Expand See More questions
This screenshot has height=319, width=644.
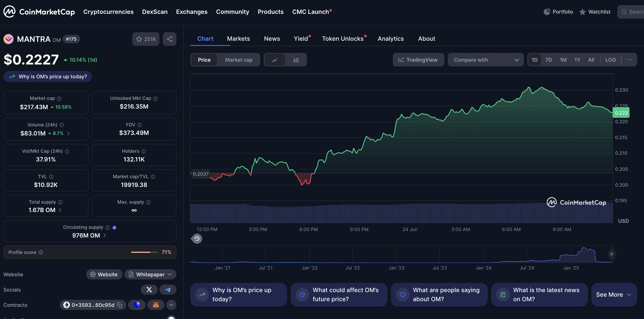[x=614, y=295]
